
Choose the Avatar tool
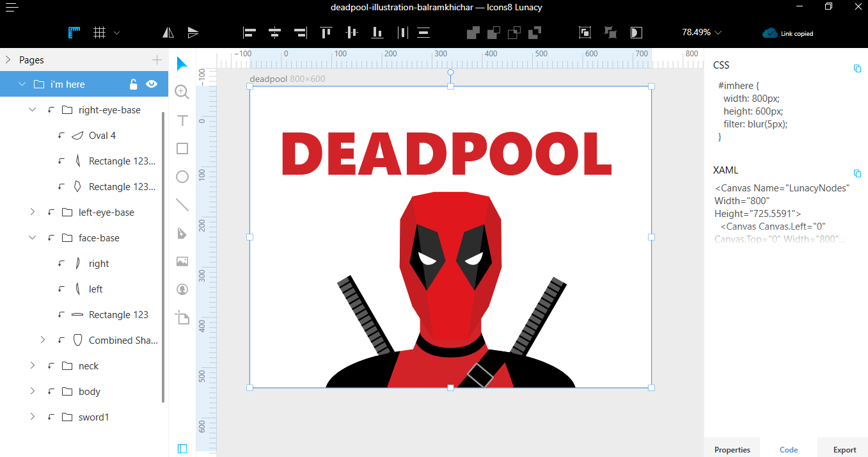click(x=182, y=289)
